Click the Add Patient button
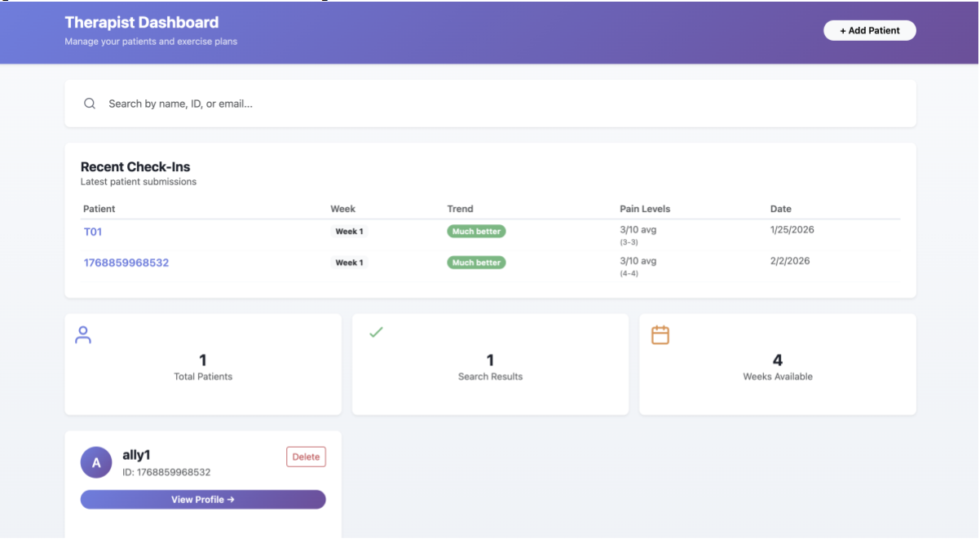The height and width of the screenshot is (543, 980). [869, 30]
